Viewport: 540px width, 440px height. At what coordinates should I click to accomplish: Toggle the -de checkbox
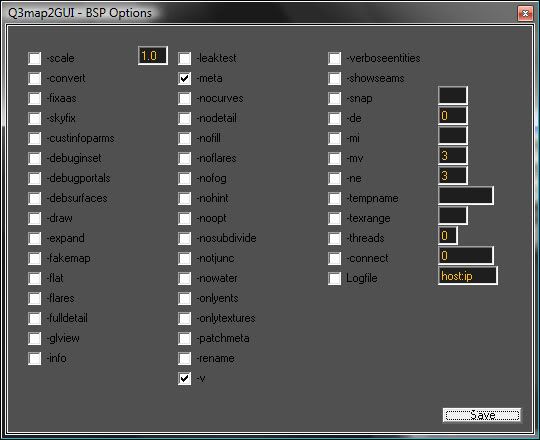(334, 118)
